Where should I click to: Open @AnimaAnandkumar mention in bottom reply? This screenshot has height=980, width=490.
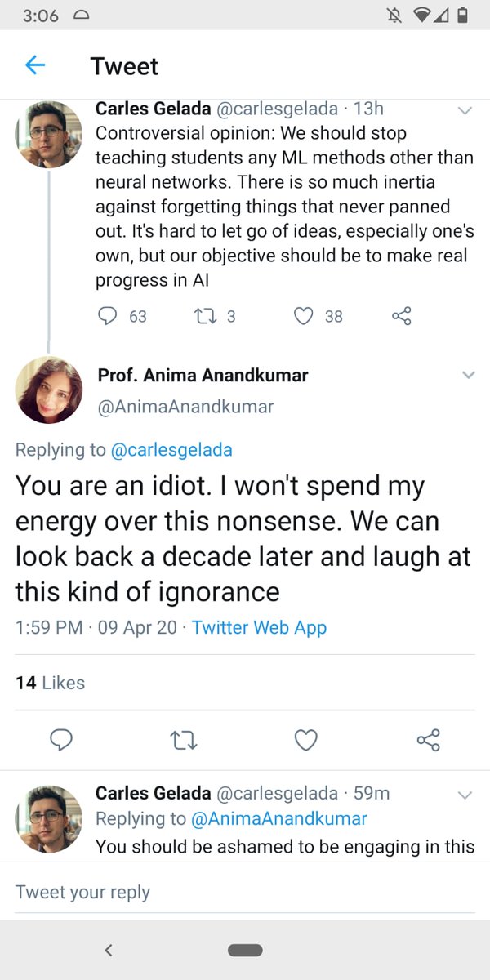[x=278, y=818]
